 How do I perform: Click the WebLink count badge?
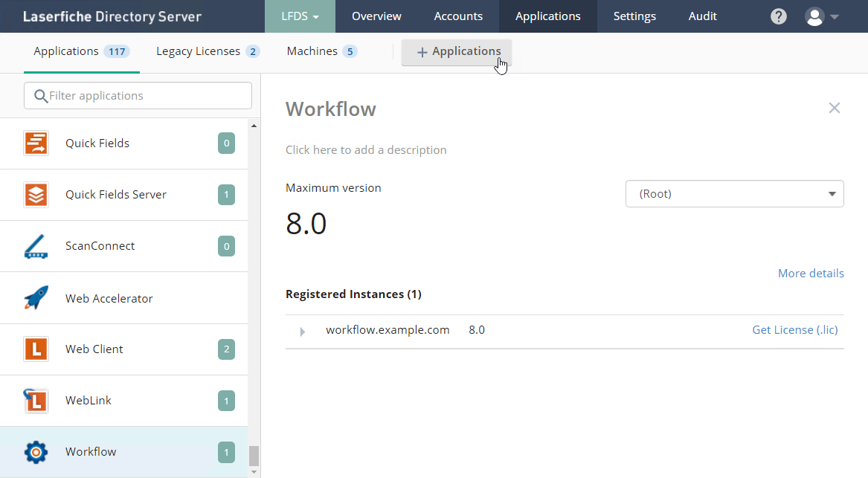[x=226, y=401]
